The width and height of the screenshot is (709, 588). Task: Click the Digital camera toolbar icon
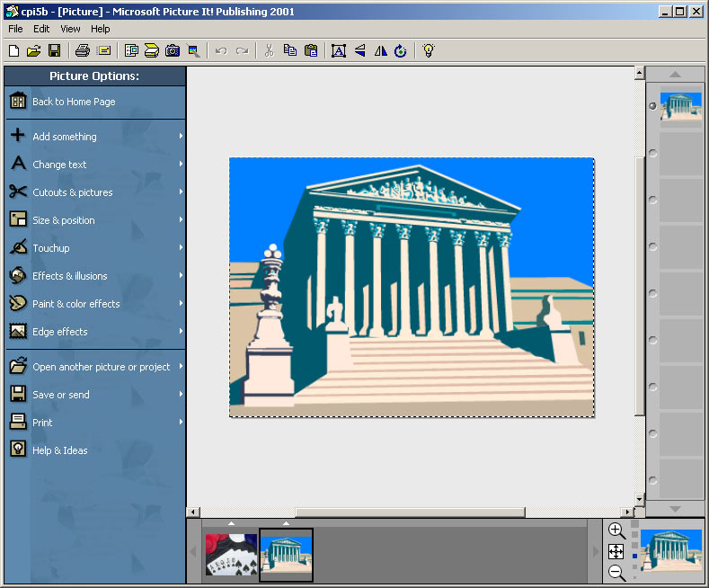[173, 50]
